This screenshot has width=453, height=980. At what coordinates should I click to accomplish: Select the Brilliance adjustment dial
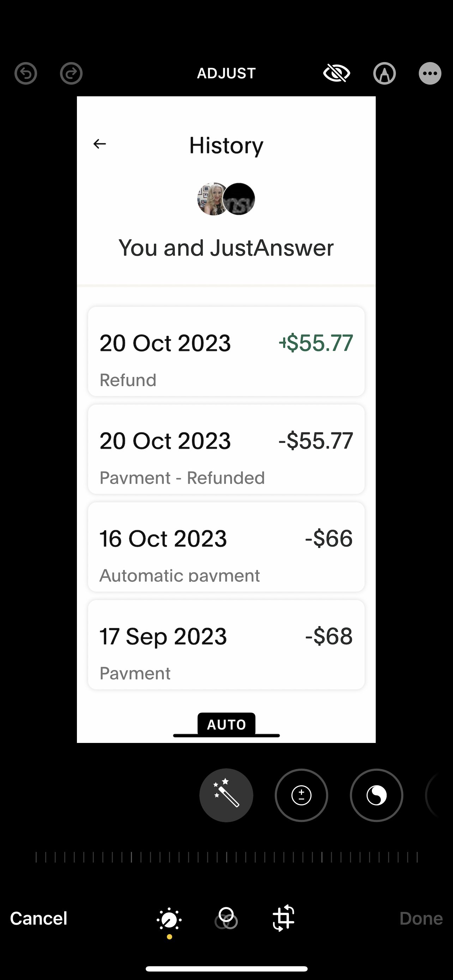click(x=376, y=795)
